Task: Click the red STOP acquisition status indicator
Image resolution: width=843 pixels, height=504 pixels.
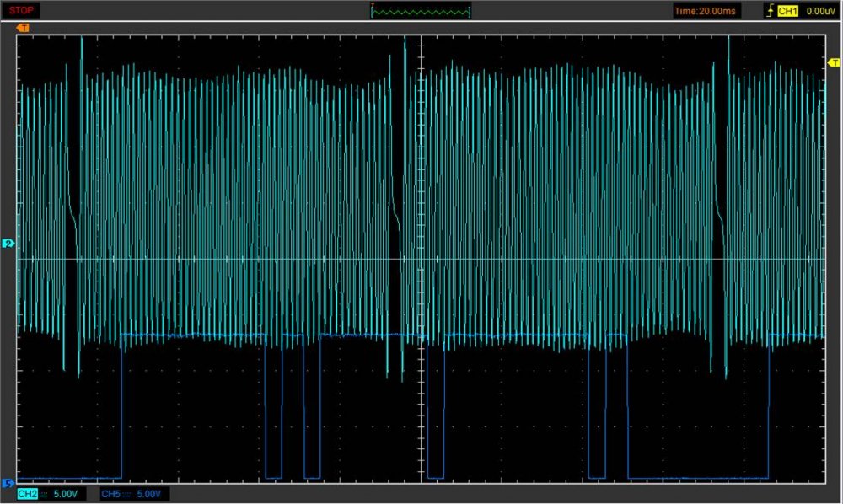Action: click(21, 11)
